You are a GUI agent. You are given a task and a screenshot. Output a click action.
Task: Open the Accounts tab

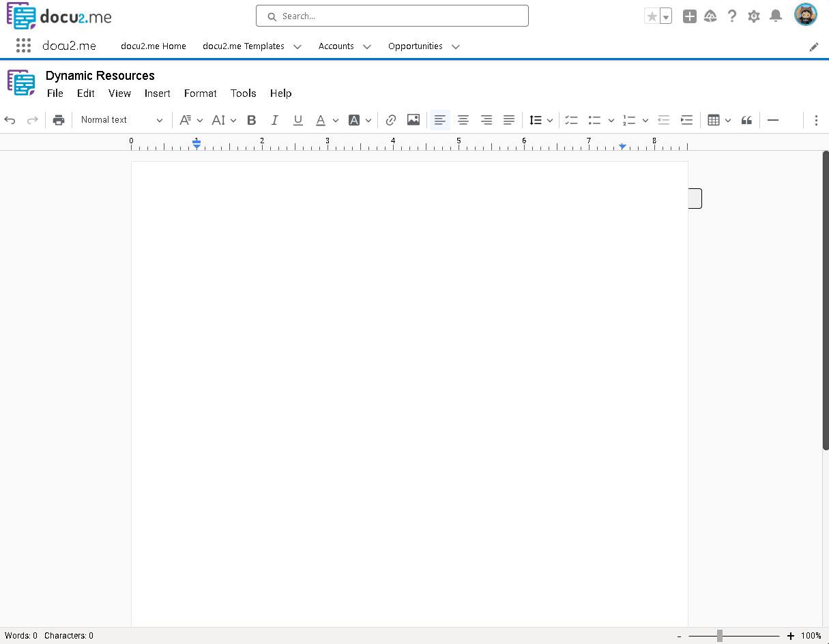pos(336,46)
